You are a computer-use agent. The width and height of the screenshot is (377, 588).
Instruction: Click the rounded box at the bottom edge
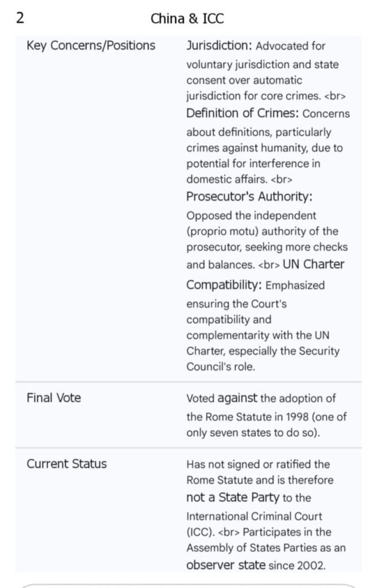click(x=188, y=586)
